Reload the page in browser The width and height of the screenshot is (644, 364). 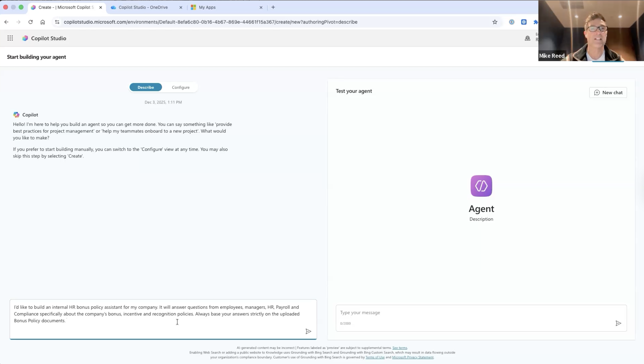click(x=31, y=22)
